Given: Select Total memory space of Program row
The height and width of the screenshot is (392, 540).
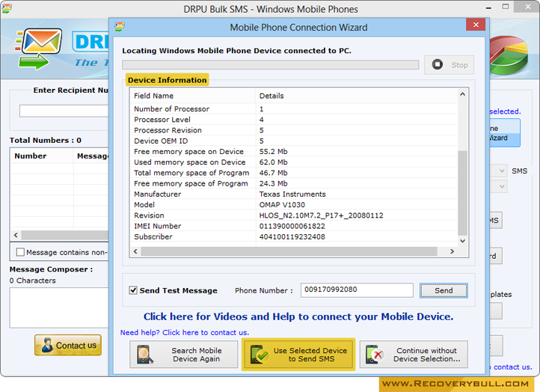Looking at the screenshot, I should pos(294,173).
